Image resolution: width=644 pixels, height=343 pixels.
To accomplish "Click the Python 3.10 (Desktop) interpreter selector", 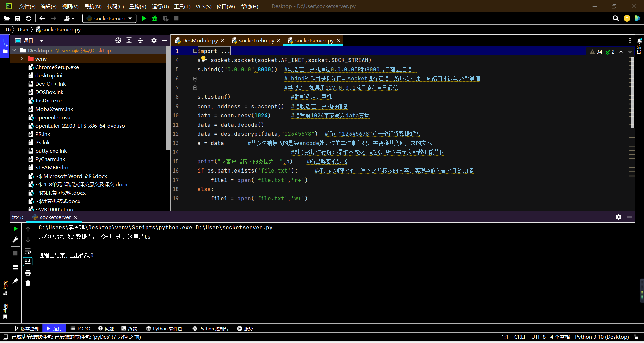I will coord(601,337).
